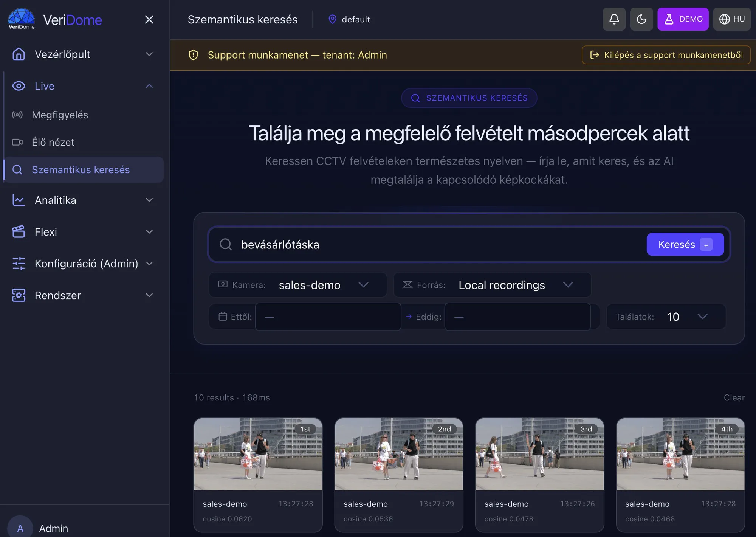Click the support session shield icon
Viewport: 756px width, 537px height.
193,55
